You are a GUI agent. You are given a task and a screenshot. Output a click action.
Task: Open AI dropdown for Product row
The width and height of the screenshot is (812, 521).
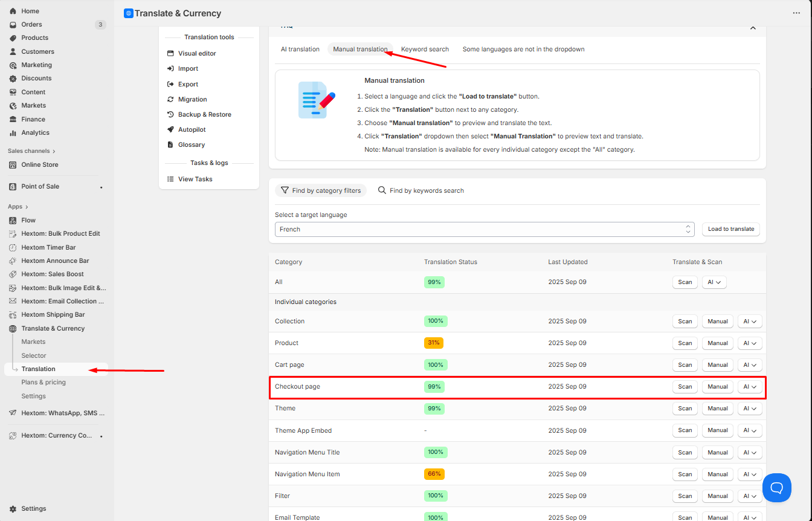coord(750,343)
